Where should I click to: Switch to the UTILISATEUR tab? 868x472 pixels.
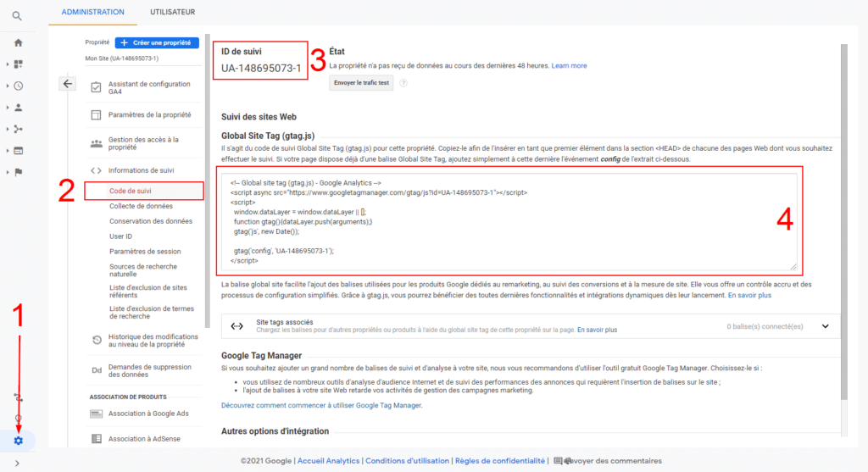(172, 12)
